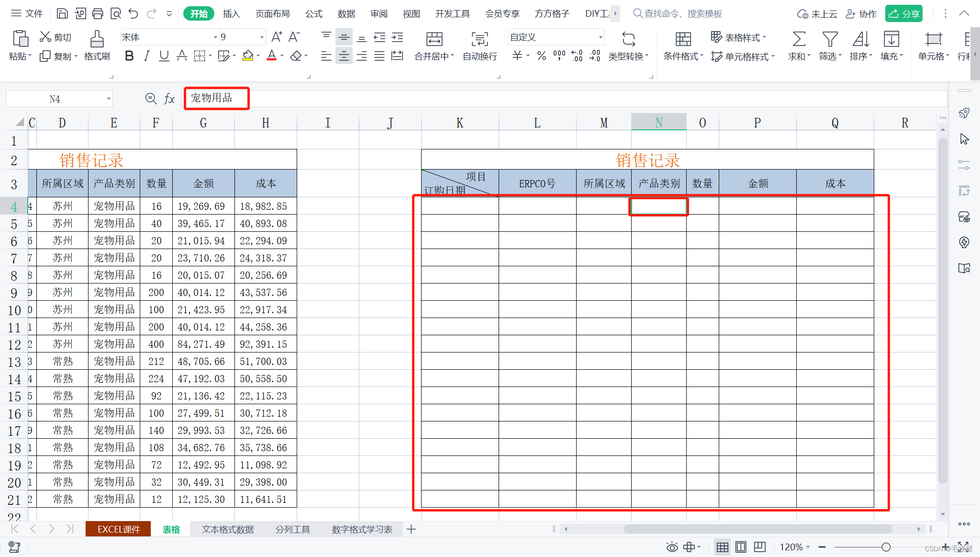Toggle bold formatting

129,56
